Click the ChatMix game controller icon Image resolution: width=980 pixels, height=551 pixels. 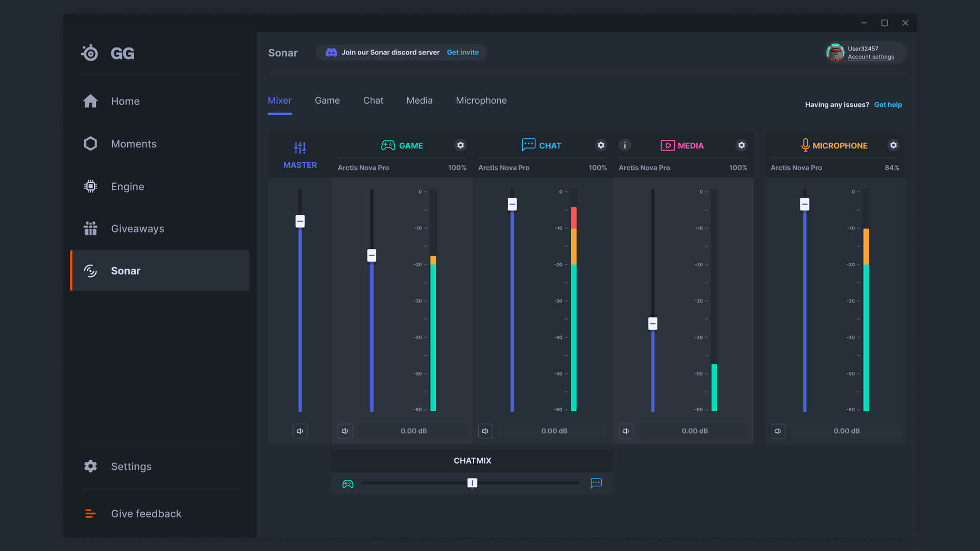[348, 484]
